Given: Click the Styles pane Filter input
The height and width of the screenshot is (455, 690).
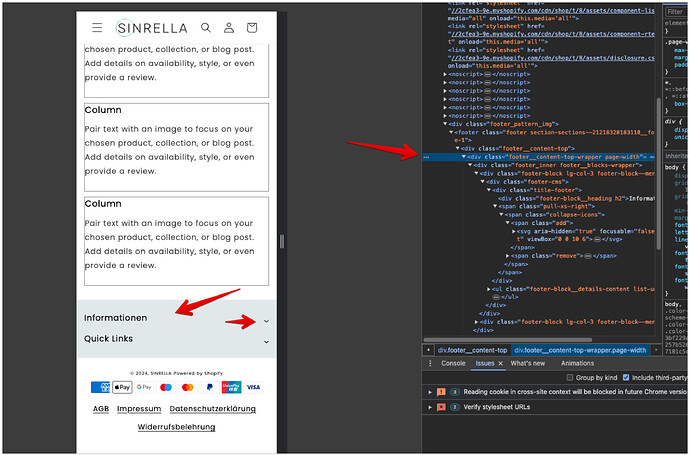Looking at the screenshot, I should tap(675, 12).
